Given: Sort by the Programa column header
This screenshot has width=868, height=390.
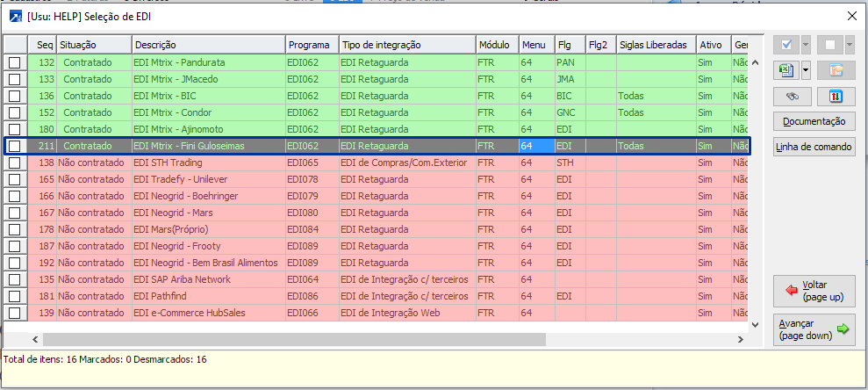Looking at the screenshot, I should 312,45.
